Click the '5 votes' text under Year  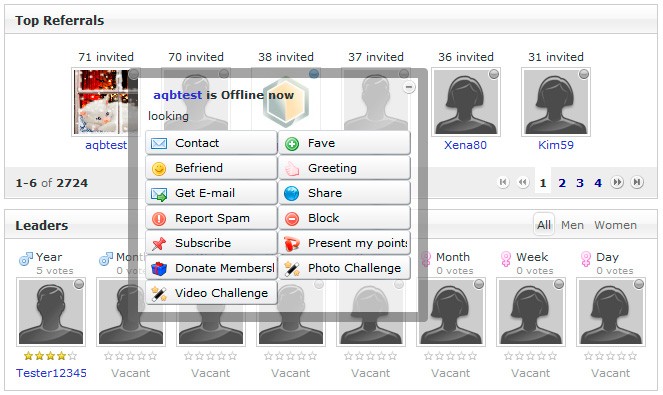click(x=55, y=271)
